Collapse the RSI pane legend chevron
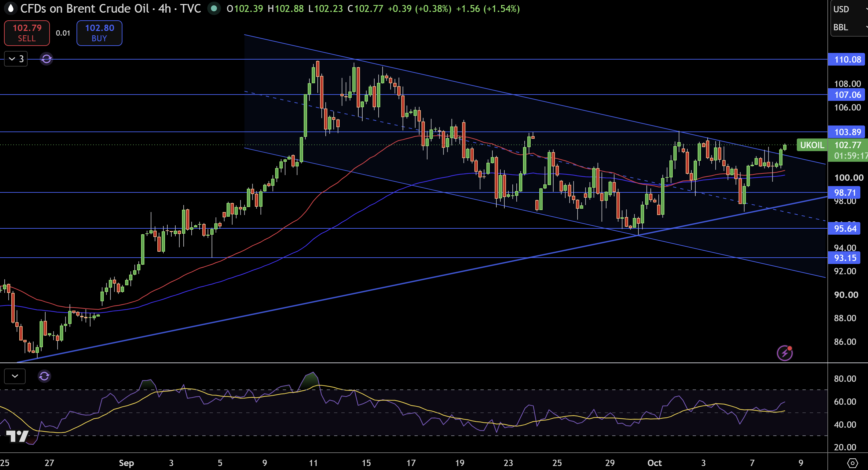The image size is (868, 470). coord(15,376)
